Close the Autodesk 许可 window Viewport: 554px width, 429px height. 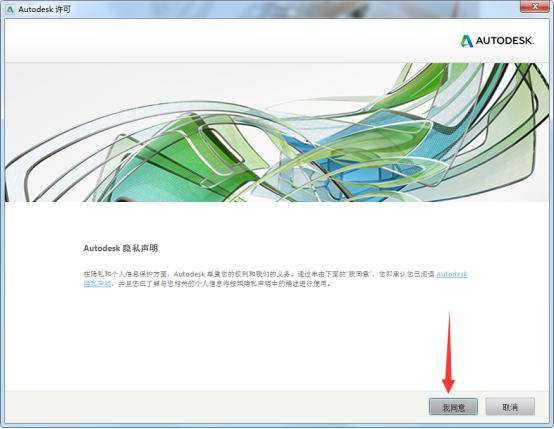(x=535, y=6)
